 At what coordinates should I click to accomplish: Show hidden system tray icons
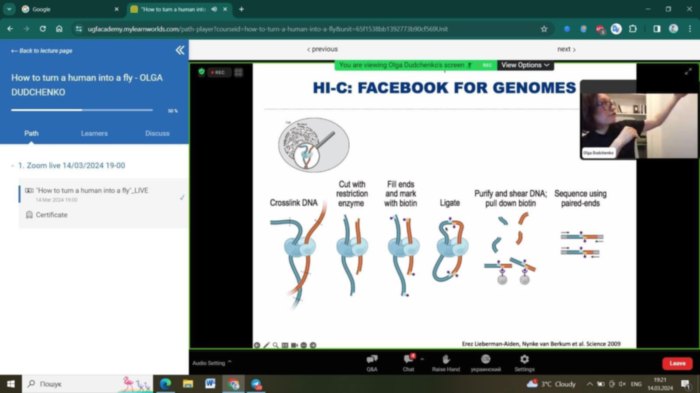[589, 384]
